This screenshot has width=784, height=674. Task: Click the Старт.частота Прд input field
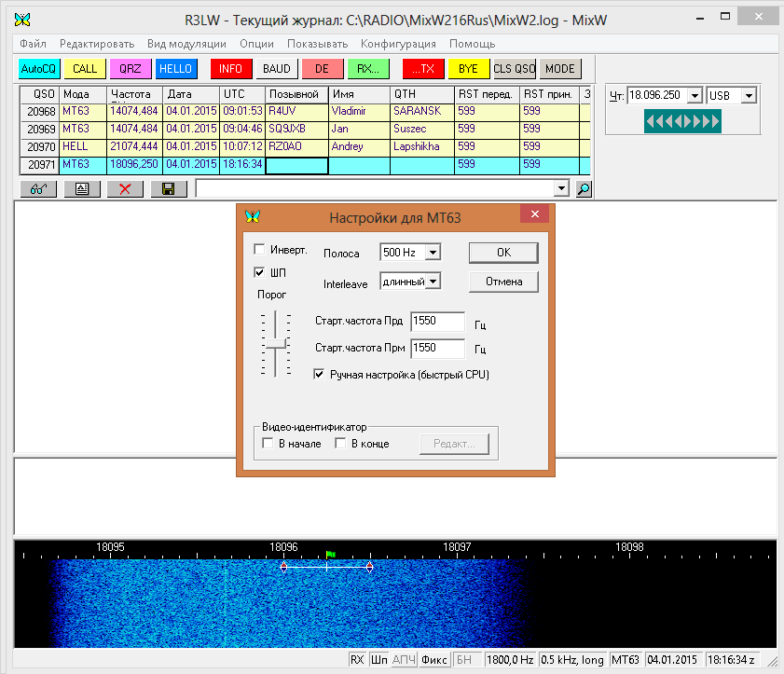(436, 322)
